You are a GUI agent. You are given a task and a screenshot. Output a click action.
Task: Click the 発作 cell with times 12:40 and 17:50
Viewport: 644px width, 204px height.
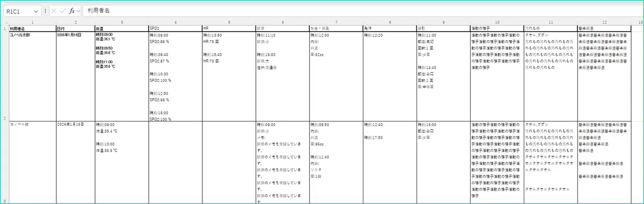390,162
